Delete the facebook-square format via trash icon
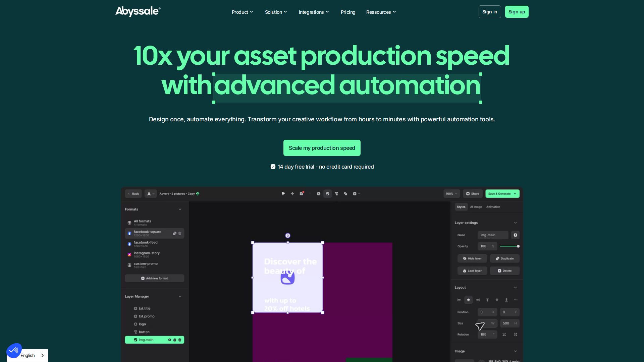This screenshot has height=362, width=644. coord(180,234)
